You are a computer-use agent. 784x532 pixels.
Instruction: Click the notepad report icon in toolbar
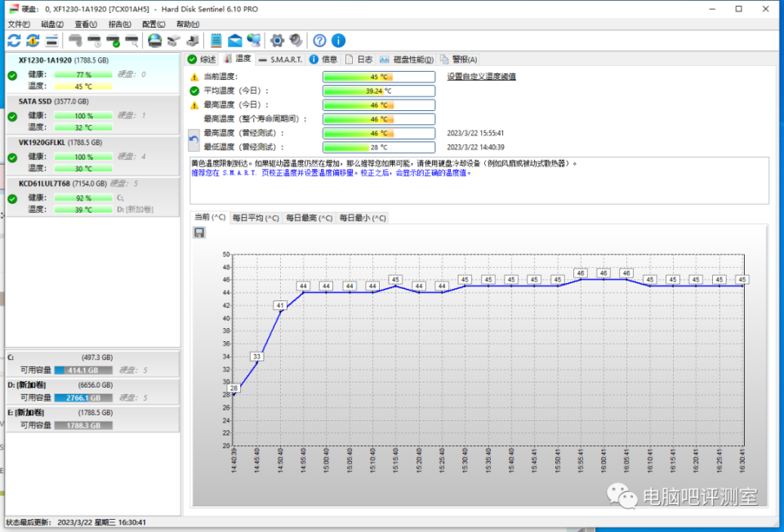click(216, 41)
